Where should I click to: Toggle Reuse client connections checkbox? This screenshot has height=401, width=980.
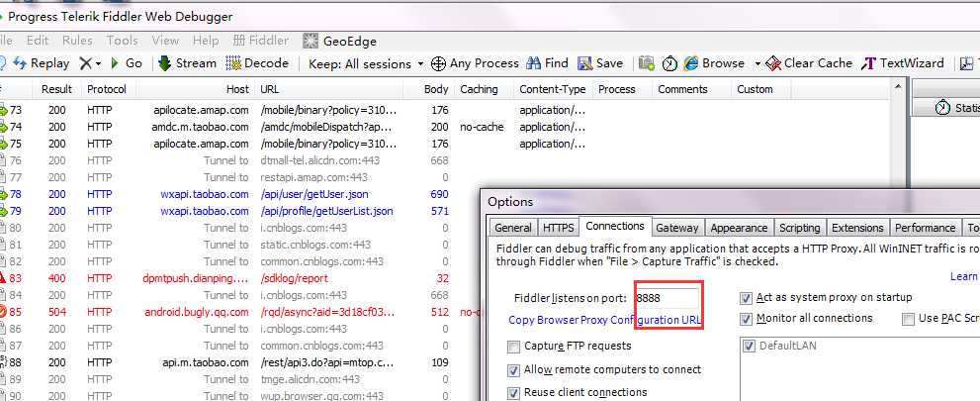click(x=514, y=393)
